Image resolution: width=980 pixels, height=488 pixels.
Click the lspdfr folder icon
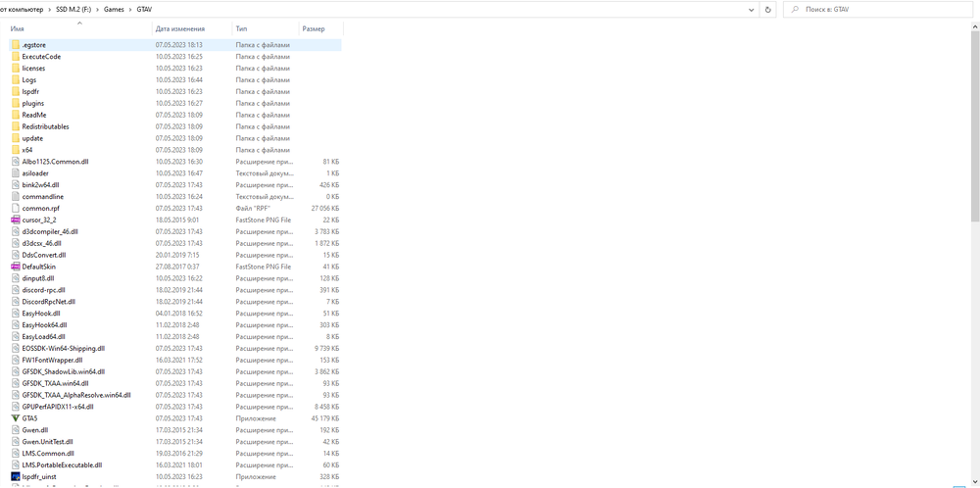click(x=16, y=91)
